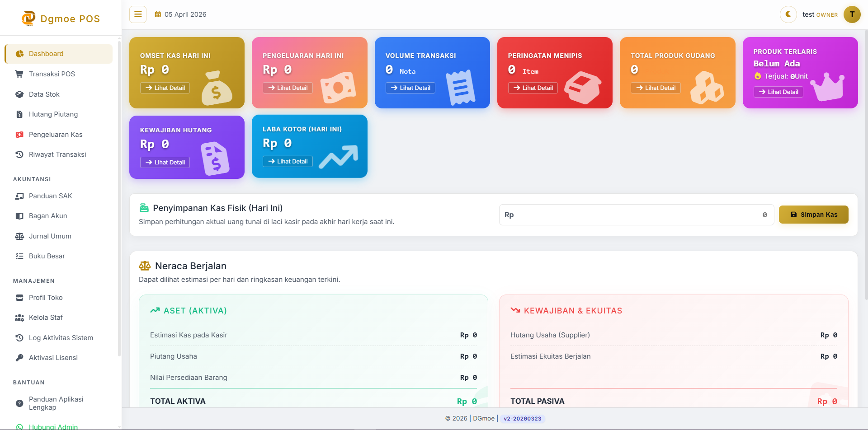The height and width of the screenshot is (430, 868).
Task: Click the Dgmoe POS logo icon
Action: click(28, 18)
